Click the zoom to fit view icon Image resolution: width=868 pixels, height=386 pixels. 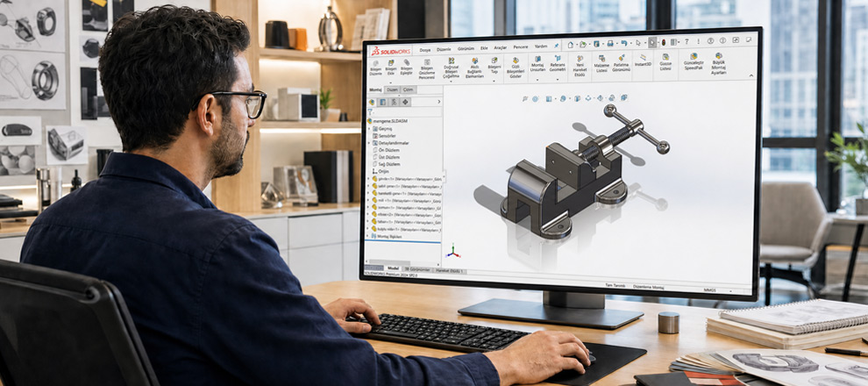tap(525, 99)
